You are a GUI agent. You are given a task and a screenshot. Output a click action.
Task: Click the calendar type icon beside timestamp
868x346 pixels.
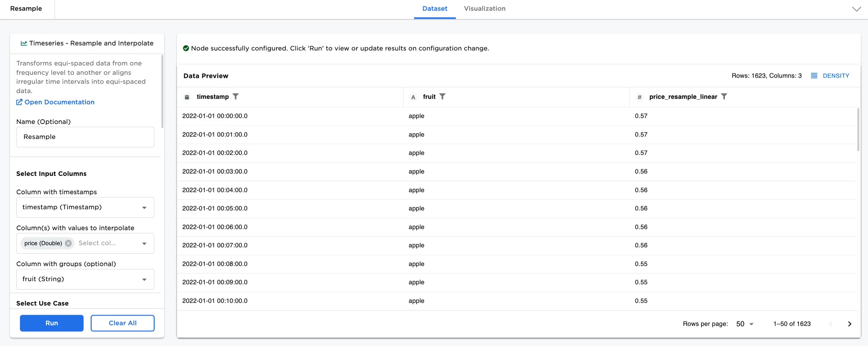[x=187, y=97]
